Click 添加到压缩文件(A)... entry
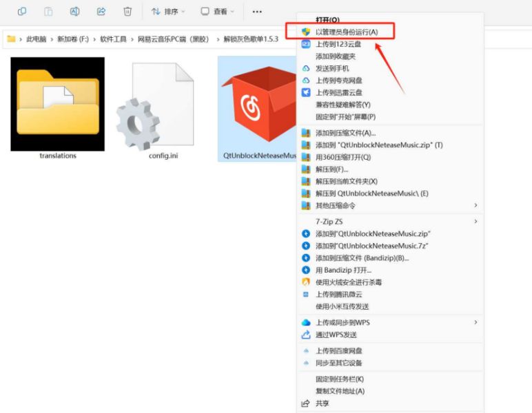This screenshot has height=413, width=532. pyautogui.click(x=390, y=133)
